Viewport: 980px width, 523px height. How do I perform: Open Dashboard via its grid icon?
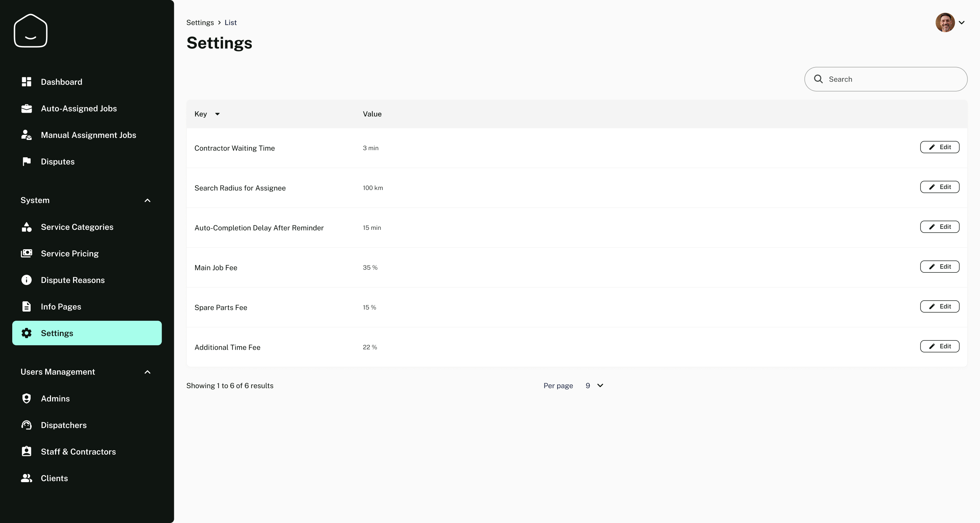pos(26,82)
